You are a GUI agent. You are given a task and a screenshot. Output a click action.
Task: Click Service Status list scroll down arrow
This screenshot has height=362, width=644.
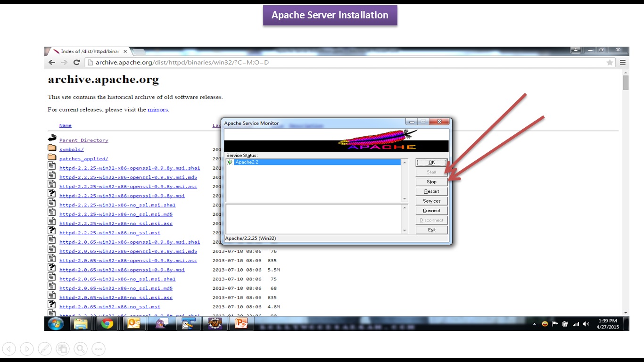point(405,199)
